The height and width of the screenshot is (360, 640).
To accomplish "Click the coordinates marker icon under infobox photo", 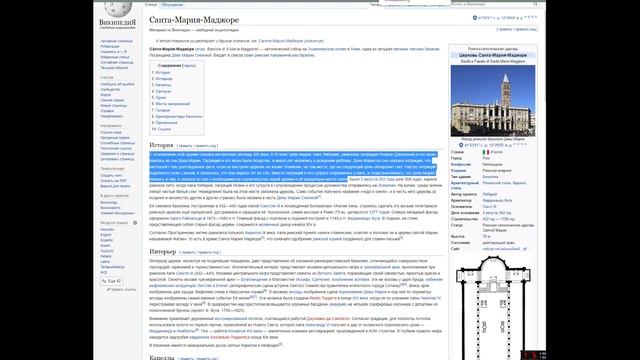I will coord(461,145).
